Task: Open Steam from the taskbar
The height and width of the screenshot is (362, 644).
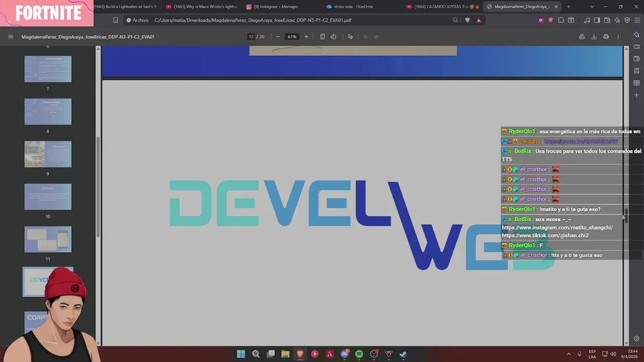Action: pos(403,354)
